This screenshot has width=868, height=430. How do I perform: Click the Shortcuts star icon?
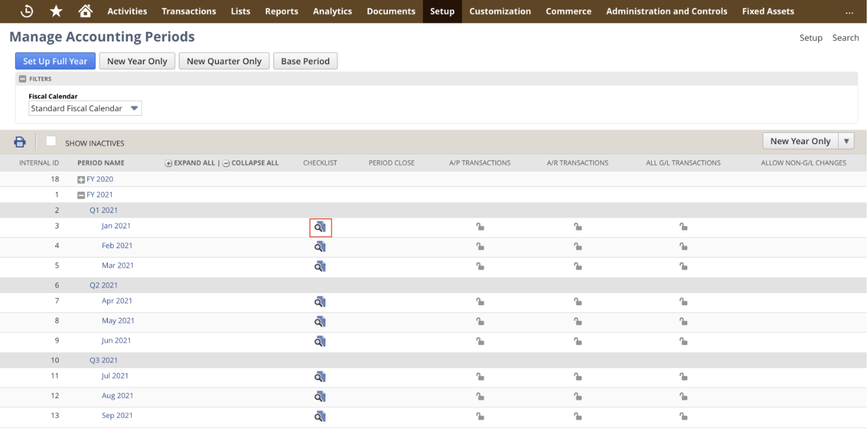(56, 11)
